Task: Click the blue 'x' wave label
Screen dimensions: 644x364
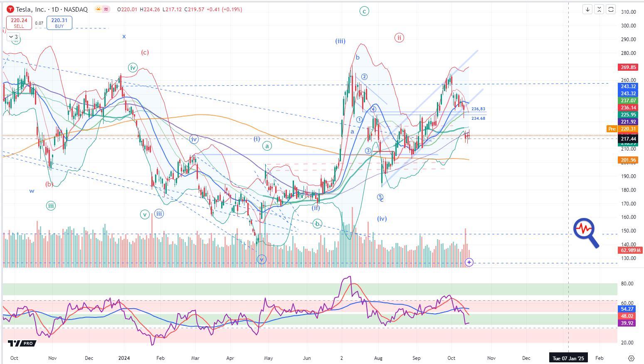Action: (x=124, y=37)
